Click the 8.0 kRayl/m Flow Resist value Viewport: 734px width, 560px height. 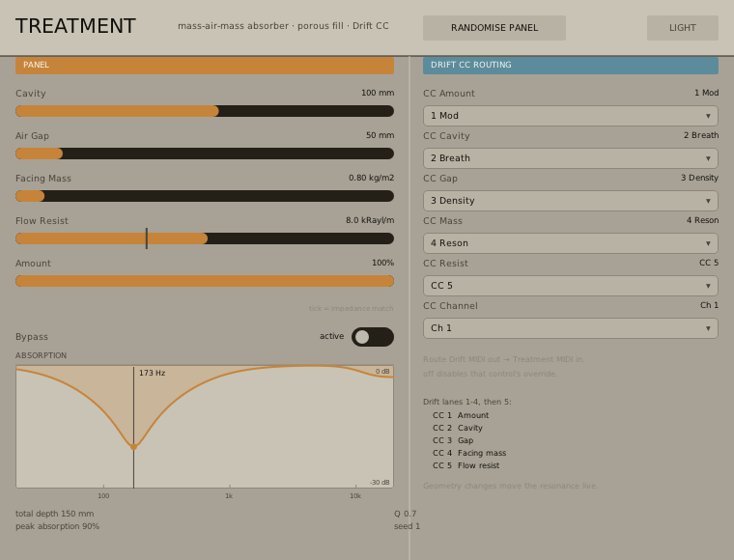coord(370,220)
